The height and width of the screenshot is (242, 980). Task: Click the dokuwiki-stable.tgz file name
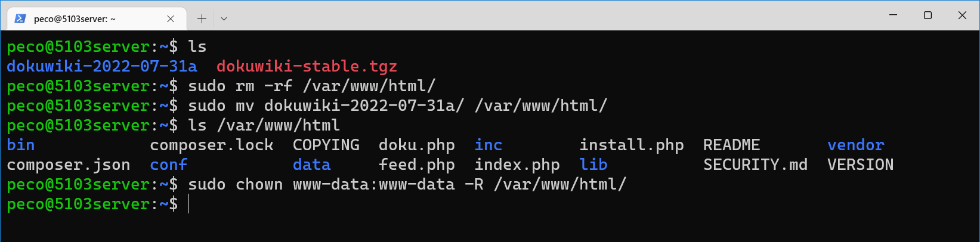click(x=307, y=66)
